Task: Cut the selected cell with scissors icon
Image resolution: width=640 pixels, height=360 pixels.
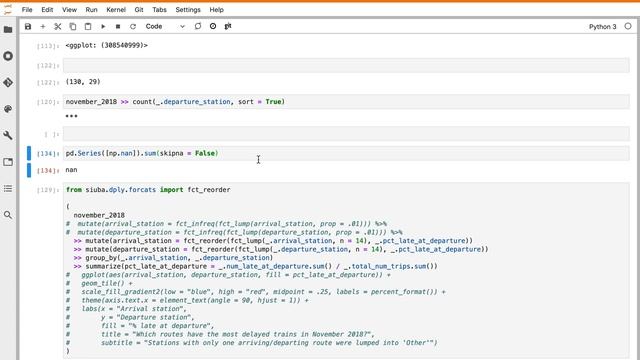Action: [x=58, y=27]
